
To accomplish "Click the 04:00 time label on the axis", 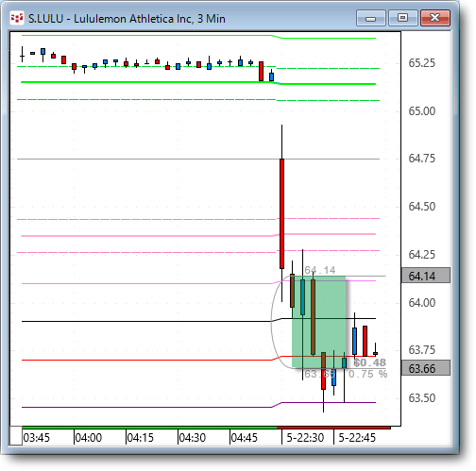I will point(89,438).
